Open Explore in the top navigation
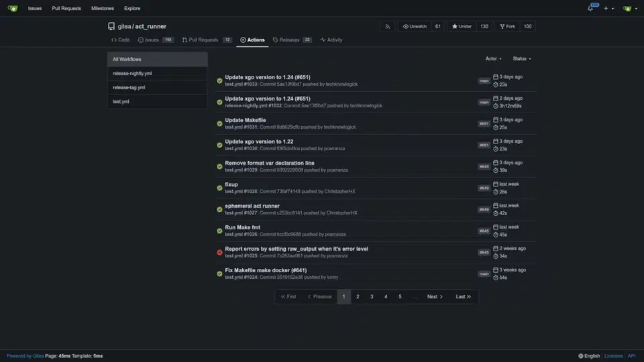The height and width of the screenshot is (362, 644). coord(132,8)
